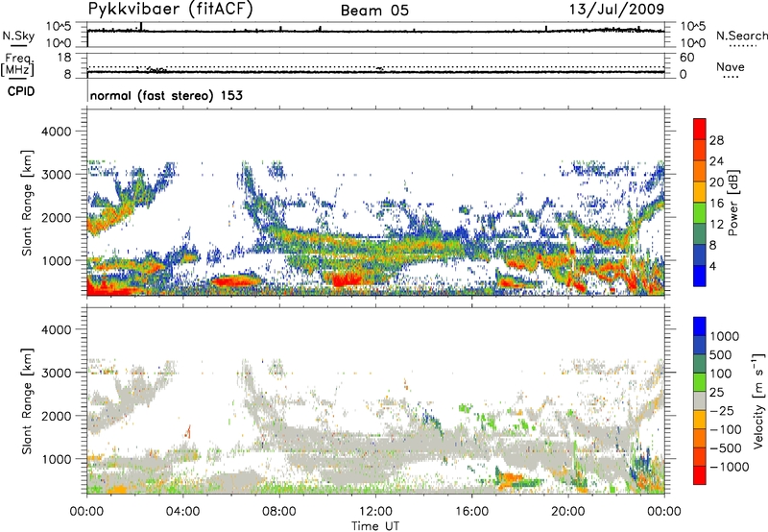This screenshot has height=532, width=768.
Task: Click the 500 label on velocity colorbar
Action: tap(721, 354)
